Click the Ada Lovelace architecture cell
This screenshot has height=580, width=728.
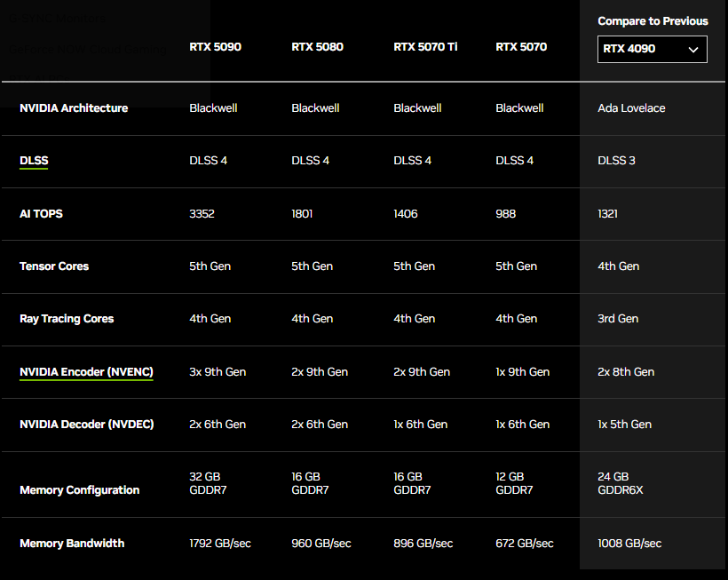click(631, 108)
